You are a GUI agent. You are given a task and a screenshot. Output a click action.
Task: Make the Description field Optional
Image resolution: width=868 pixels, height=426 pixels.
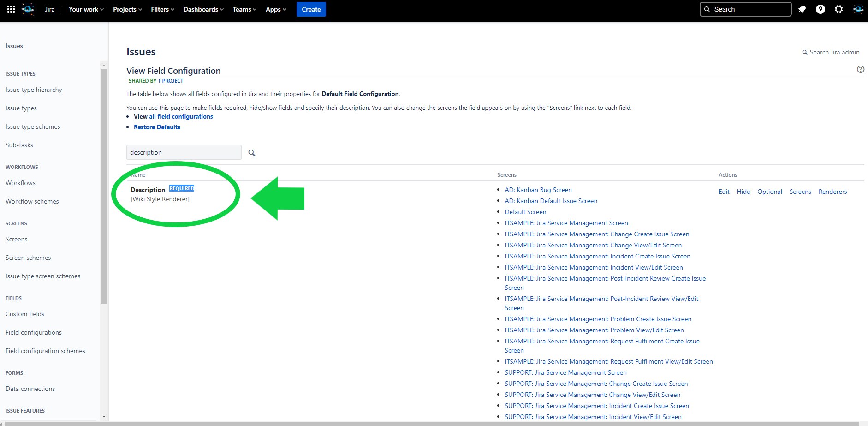[769, 192]
